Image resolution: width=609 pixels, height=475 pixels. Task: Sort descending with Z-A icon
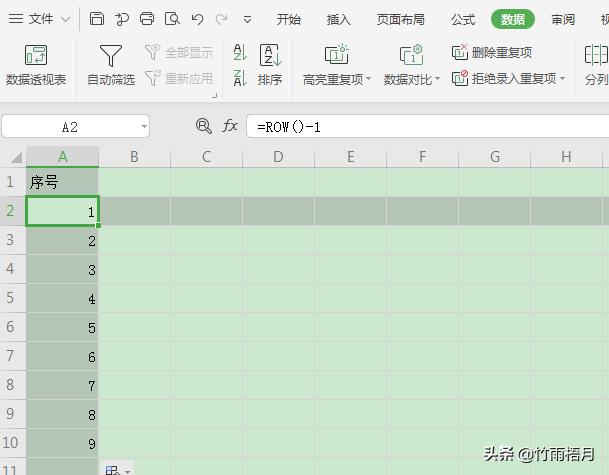[x=240, y=78]
